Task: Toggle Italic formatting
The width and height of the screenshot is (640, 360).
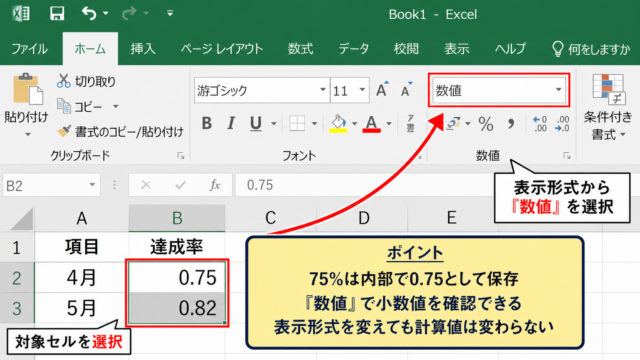Action: click(231, 123)
